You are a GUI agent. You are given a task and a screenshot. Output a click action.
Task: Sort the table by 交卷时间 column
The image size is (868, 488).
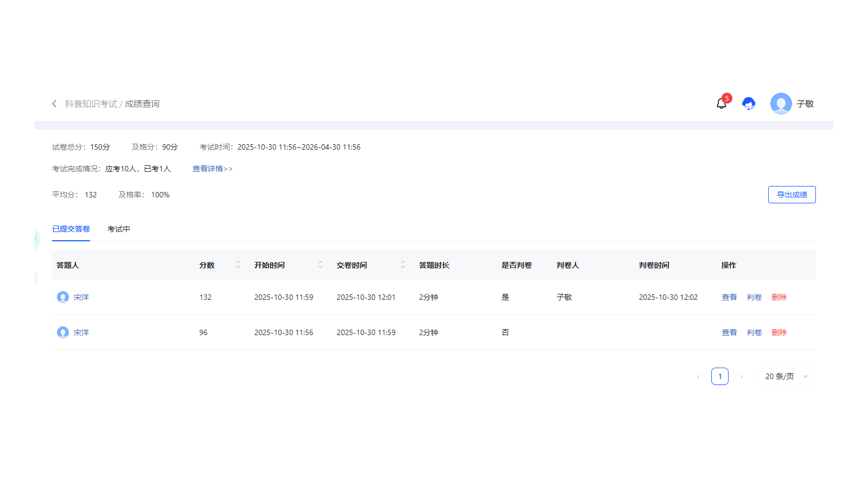[x=403, y=265]
